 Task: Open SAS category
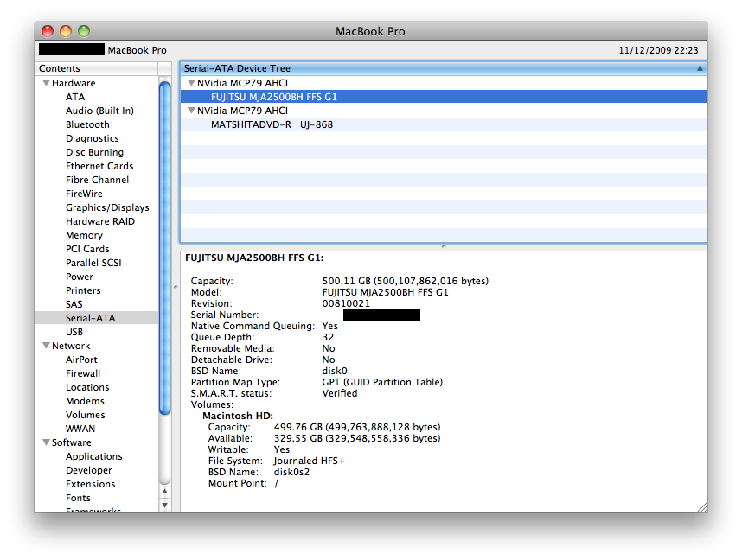point(74,304)
